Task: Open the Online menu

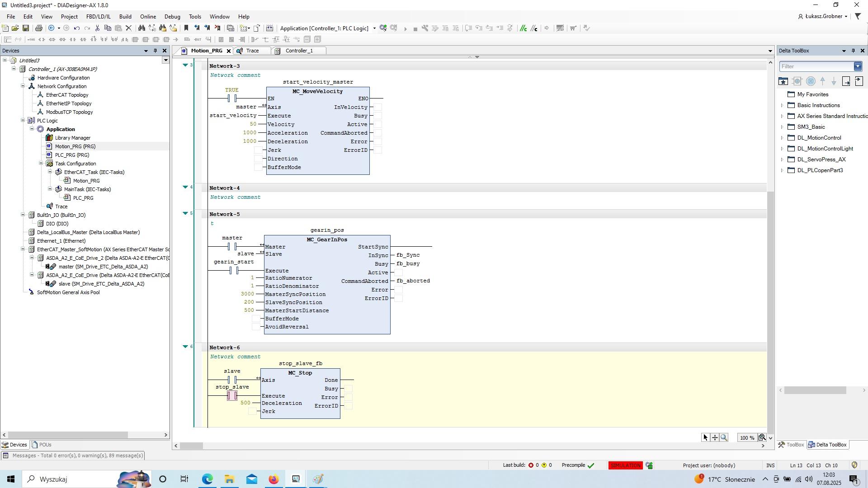Action: [x=148, y=17]
